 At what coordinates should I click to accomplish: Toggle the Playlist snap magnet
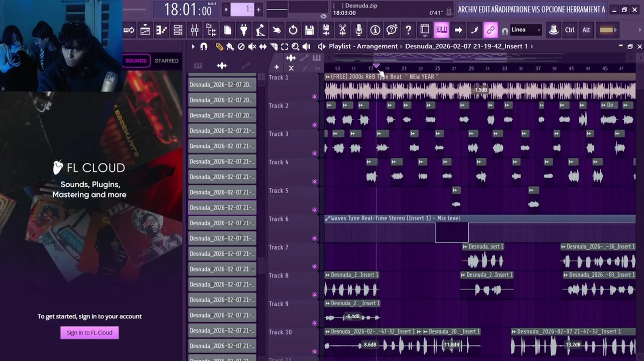coord(203,46)
